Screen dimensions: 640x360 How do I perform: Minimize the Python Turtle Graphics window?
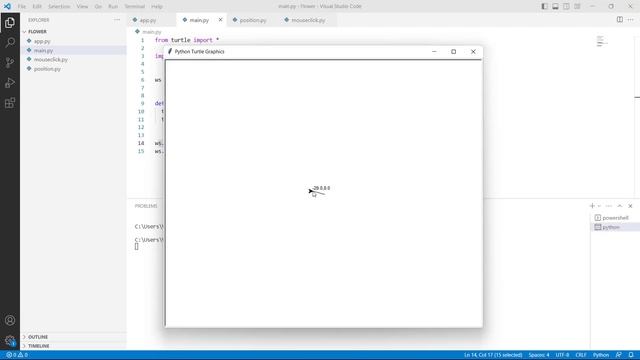point(434,52)
